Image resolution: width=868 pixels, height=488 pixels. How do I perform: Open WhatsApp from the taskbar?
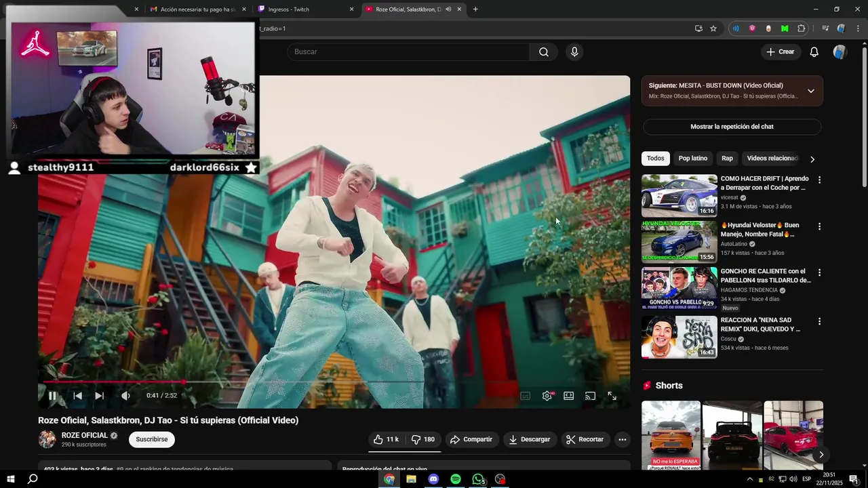pyautogui.click(x=478, y=479)
